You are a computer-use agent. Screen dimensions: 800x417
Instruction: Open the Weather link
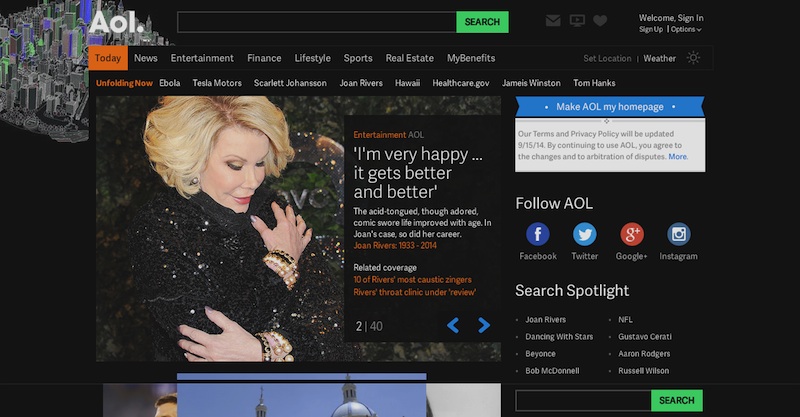pyautogui.click(x=659, y=58)
